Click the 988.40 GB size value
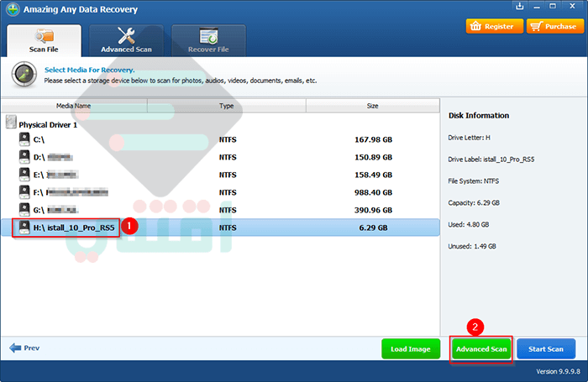Image resolution: width=588 pixels, height=382 pixels. [x=374, y=193]
